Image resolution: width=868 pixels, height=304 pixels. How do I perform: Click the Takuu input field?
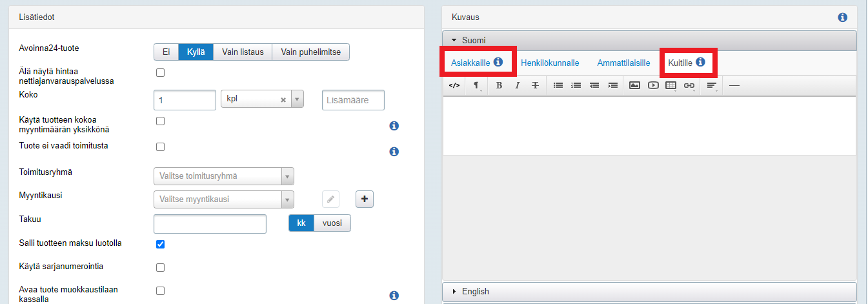coord(210,223)
